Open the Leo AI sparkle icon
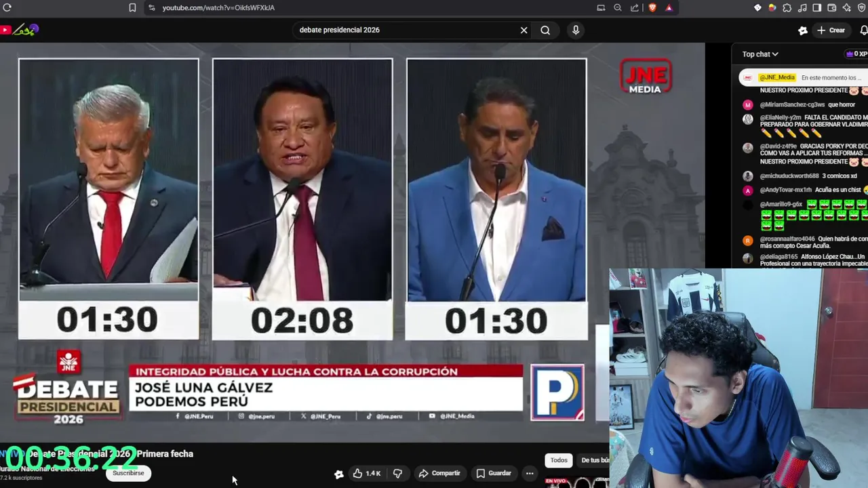The width and height of the screenshot is (868, 488). tap(847, 7)
